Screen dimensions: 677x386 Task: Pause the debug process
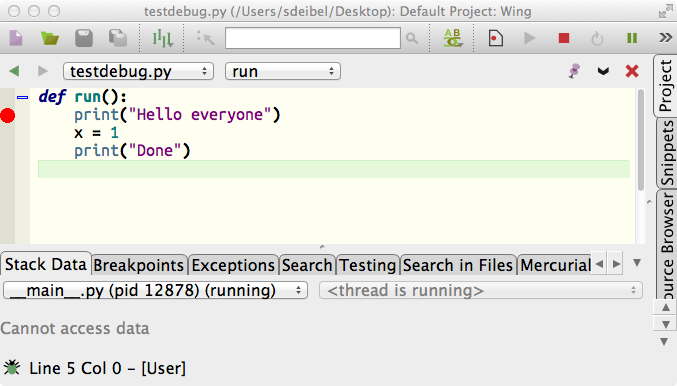[632, 38]
